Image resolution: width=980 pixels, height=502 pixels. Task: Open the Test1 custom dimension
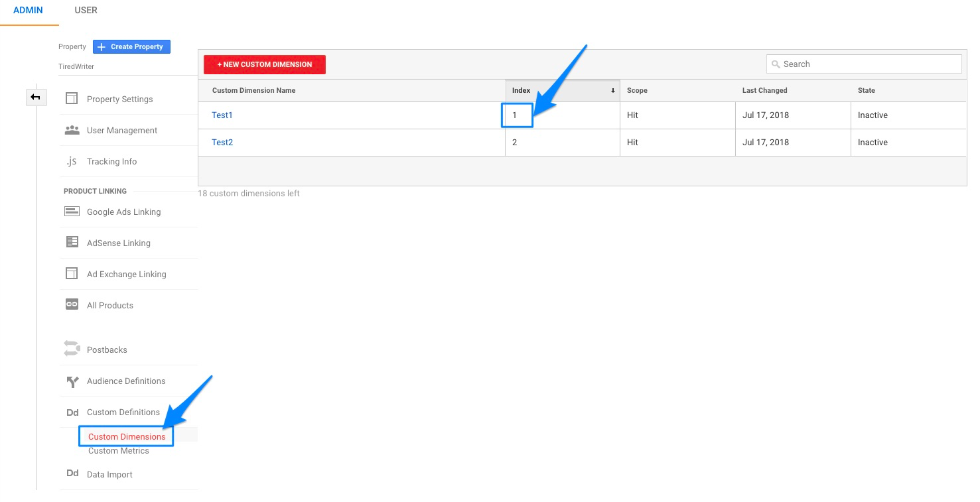[x=222, y=115]
